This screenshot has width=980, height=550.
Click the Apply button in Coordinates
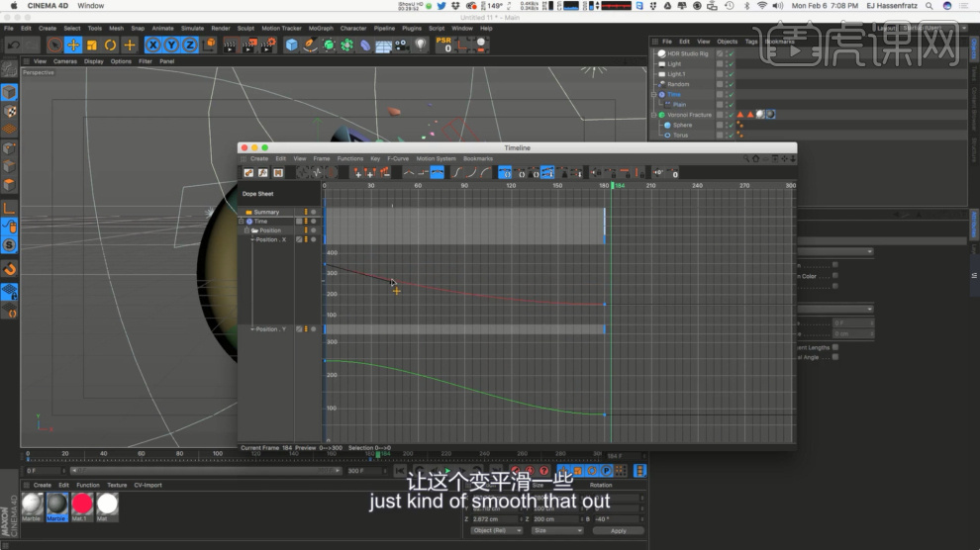(x=618, y=530)
